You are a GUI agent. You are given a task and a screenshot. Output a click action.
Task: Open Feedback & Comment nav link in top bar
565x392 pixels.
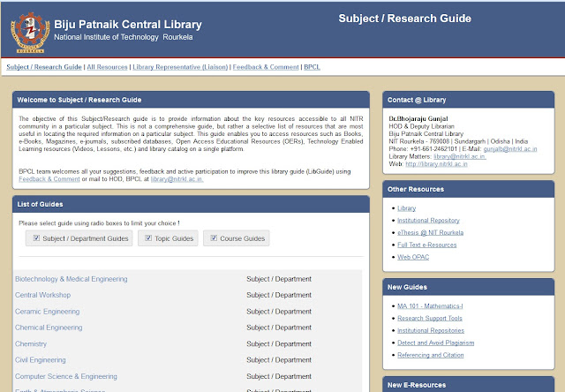tap(266, 67)
